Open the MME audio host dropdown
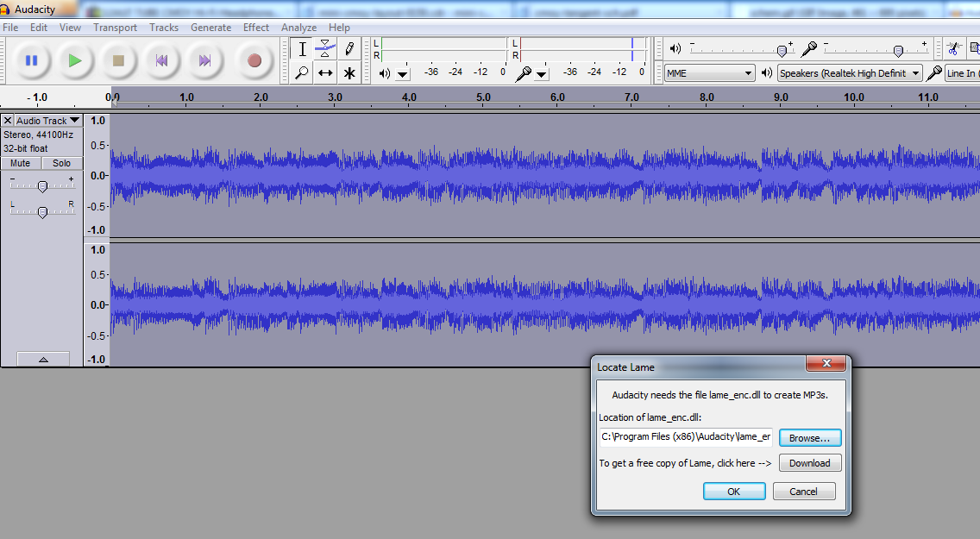 [x=709, y=73]
